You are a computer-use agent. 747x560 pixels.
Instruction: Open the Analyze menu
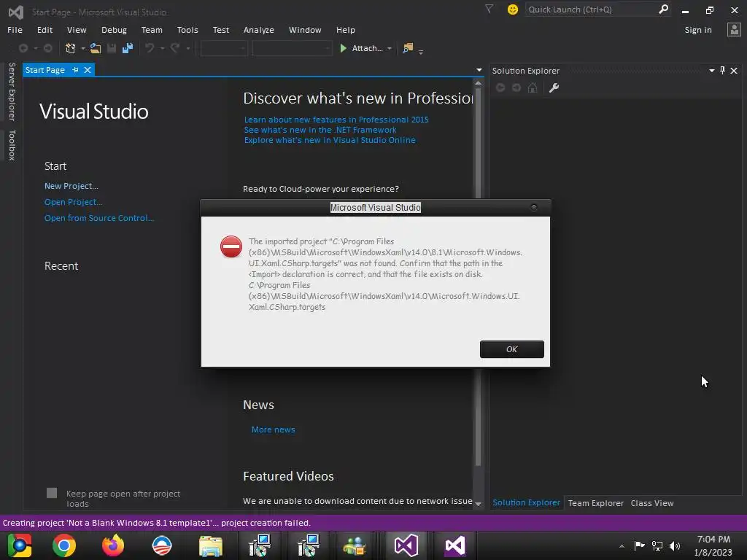[x=259, y=29]
